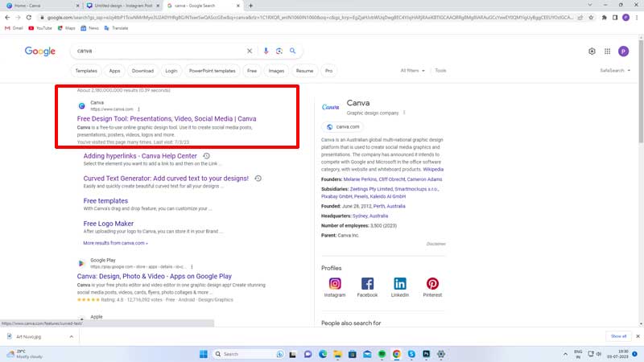Open the Free templates link
Screen dimensions: 644x362
[105, 201]
